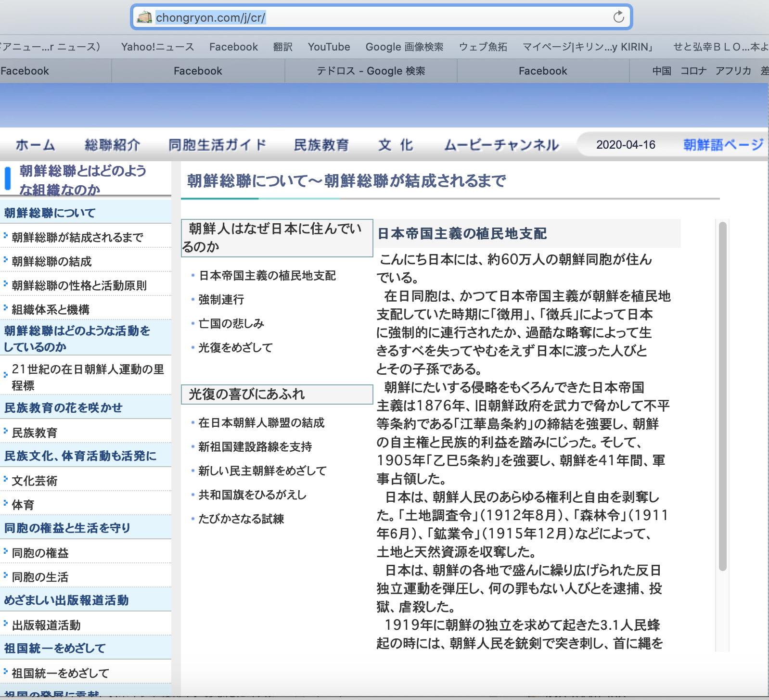
Task: Open the マイページ|キリン KIRIN bookmark
Action: (x=588, y=47)
